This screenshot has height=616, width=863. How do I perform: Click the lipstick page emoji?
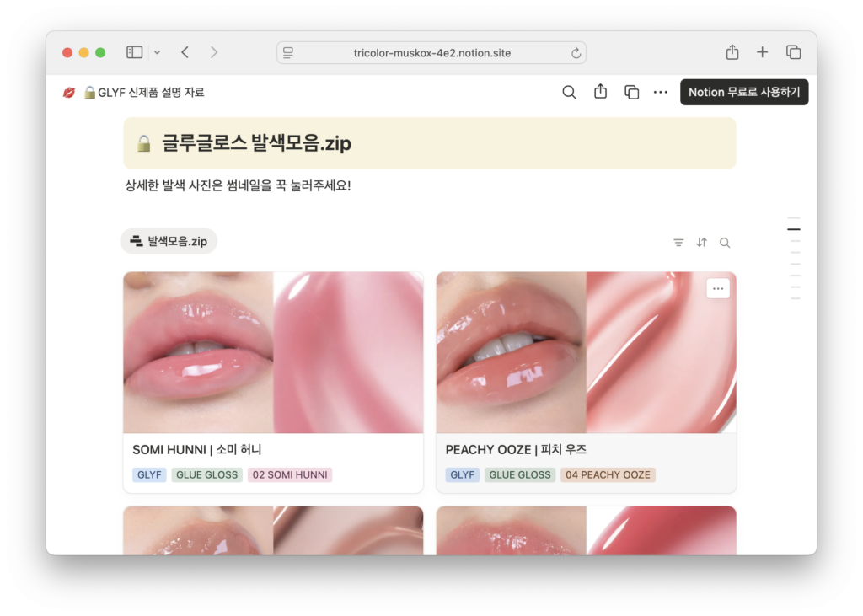coord(71,92)
